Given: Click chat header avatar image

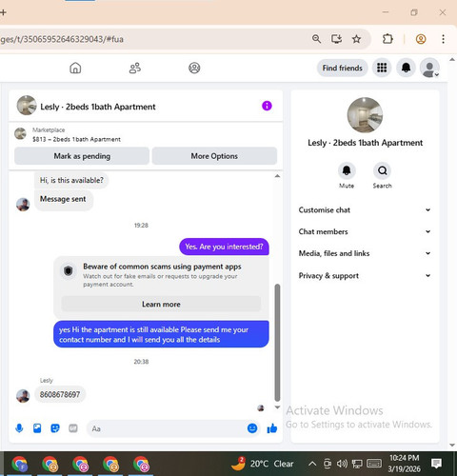Looking at the screenshot, I should (x=27, y=106).
